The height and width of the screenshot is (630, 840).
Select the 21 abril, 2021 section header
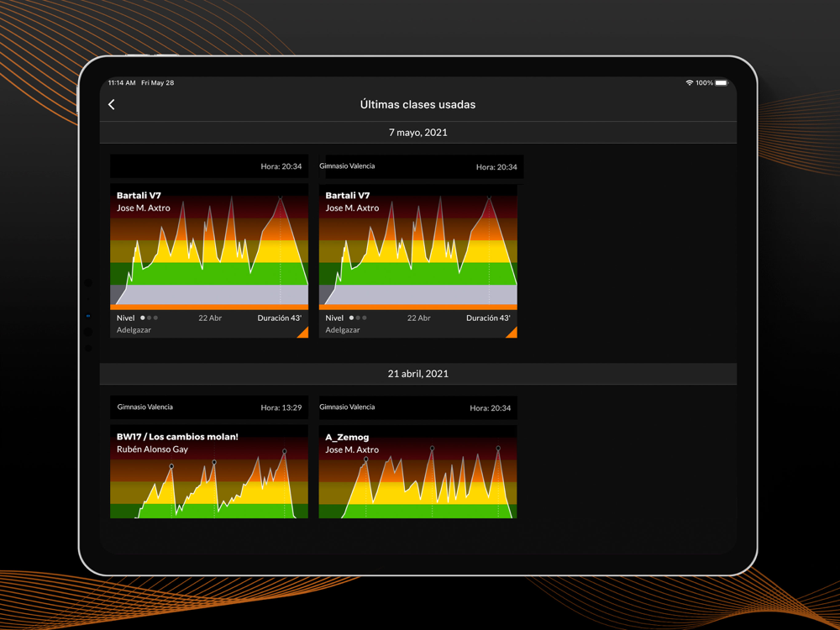[417, 374]
